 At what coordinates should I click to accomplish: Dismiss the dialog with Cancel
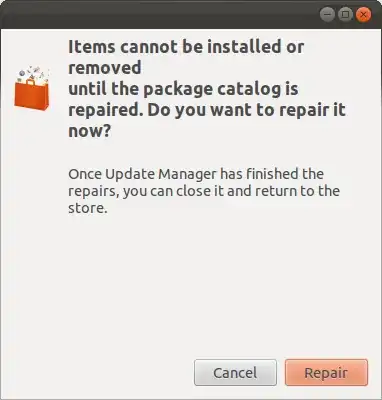pyautogui.click(x=235, y=372)
